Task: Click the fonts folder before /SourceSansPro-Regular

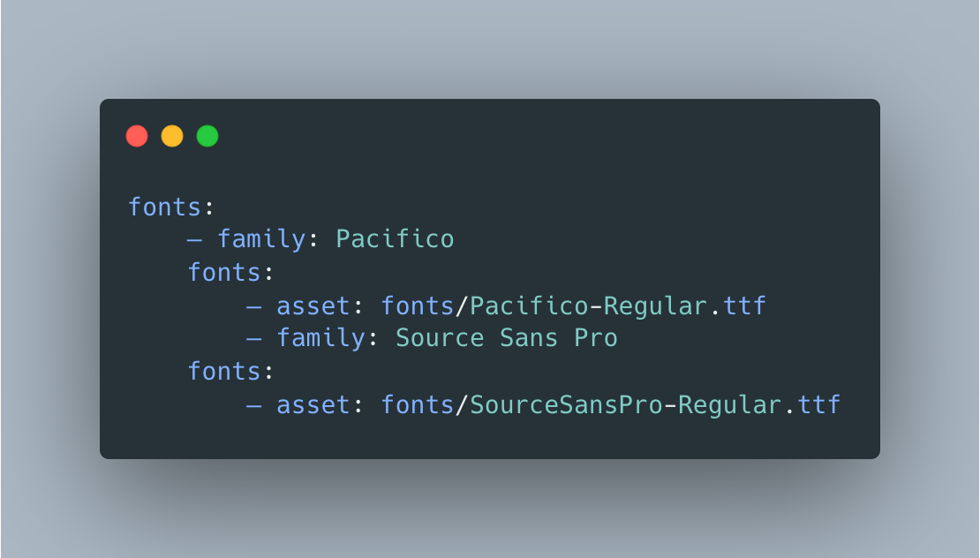Action: pos(418,405)
